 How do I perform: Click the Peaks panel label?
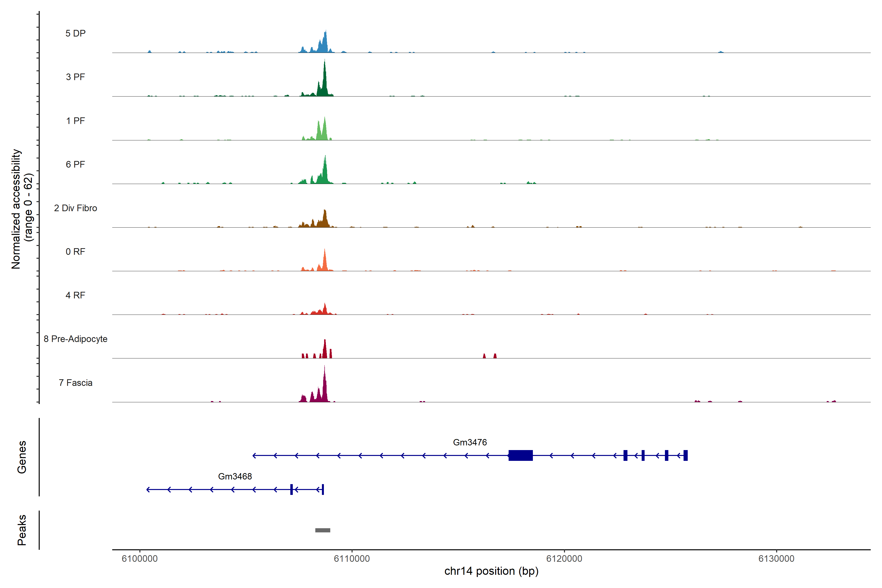[22, 530]
